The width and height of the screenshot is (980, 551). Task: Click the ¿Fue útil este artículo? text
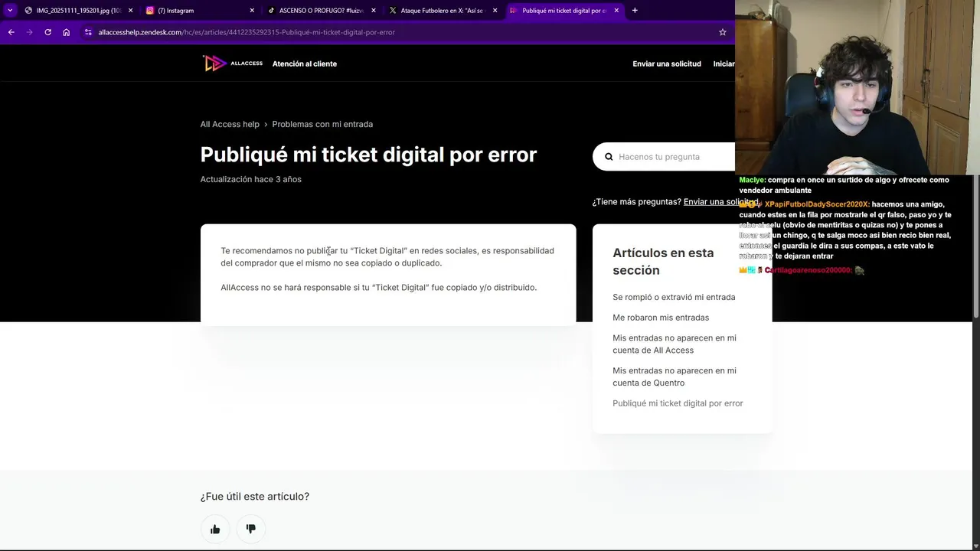click(254, 497)
